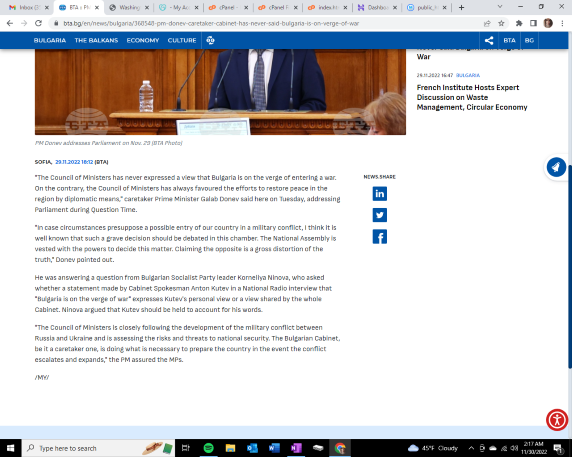Show hidden system tray icons

471,448
